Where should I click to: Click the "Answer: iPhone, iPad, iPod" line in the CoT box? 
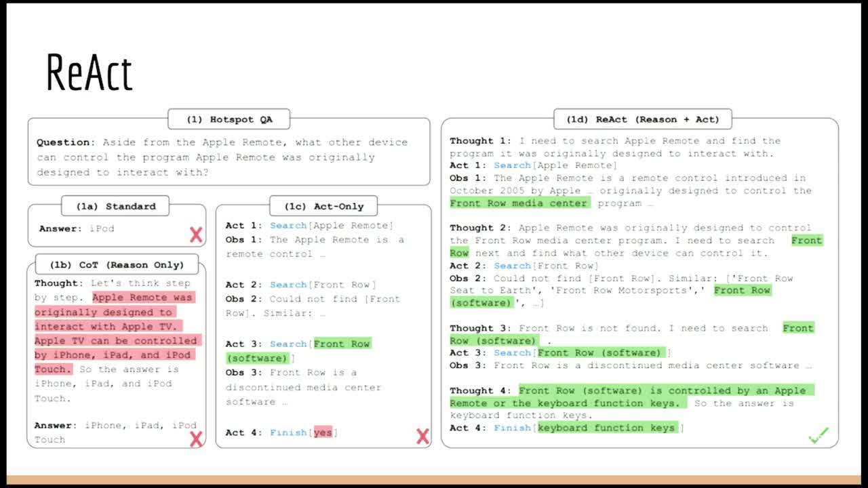coord(116,426)
